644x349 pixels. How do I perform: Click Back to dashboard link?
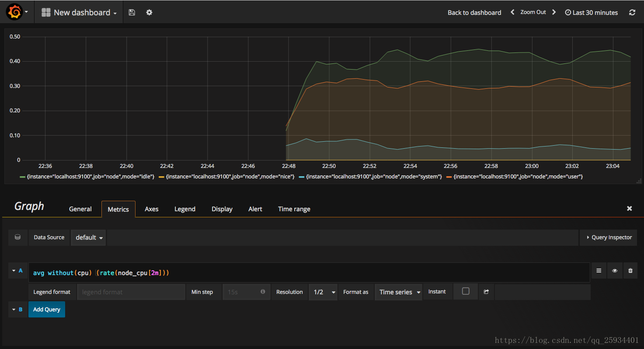click(474, 12)
